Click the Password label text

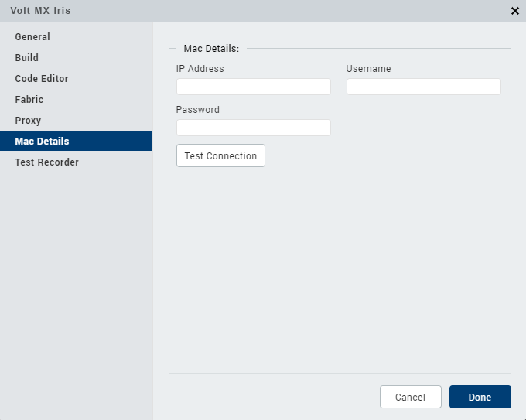[198, 110]
